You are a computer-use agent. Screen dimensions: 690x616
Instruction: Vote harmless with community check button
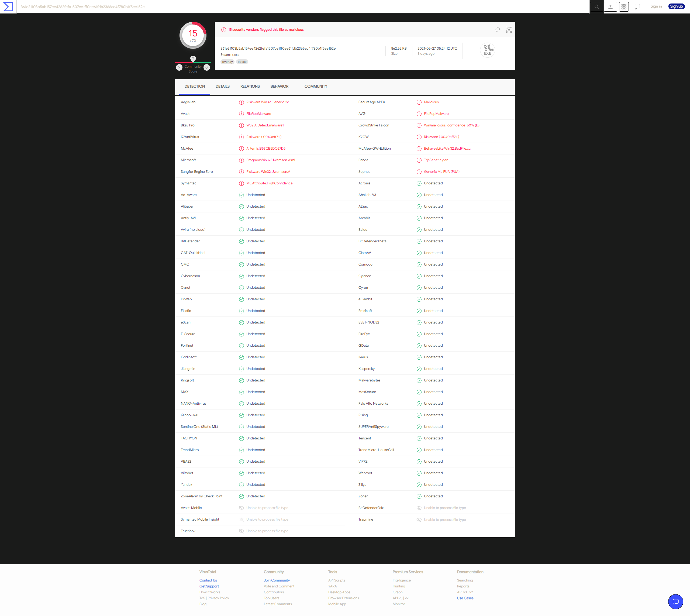(207, 67)
